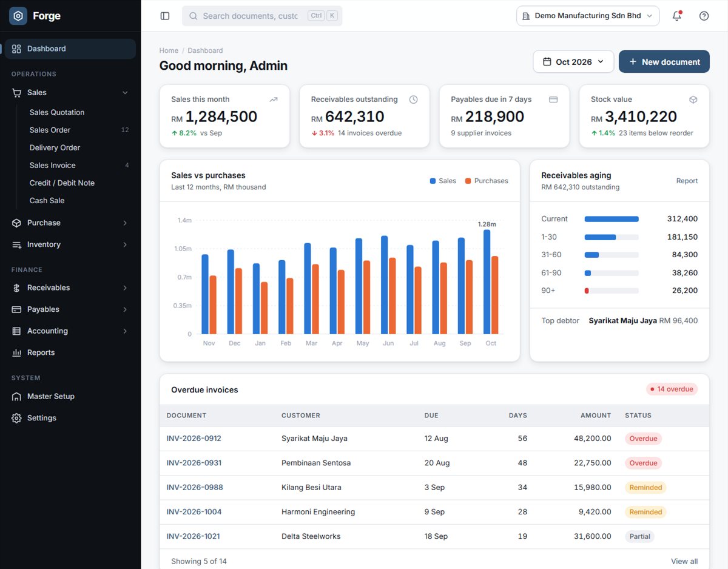Open invoice INV-2026-0931
728x569 pixels.
194,463
